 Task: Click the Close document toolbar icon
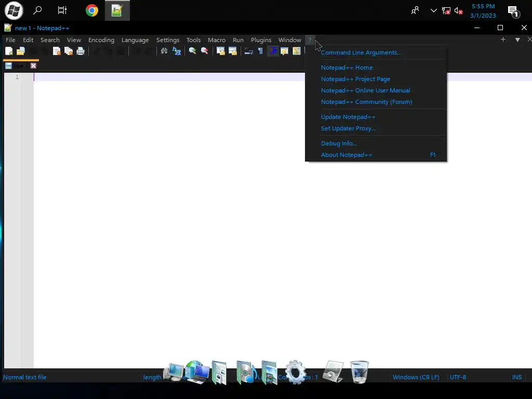point(57,51)
